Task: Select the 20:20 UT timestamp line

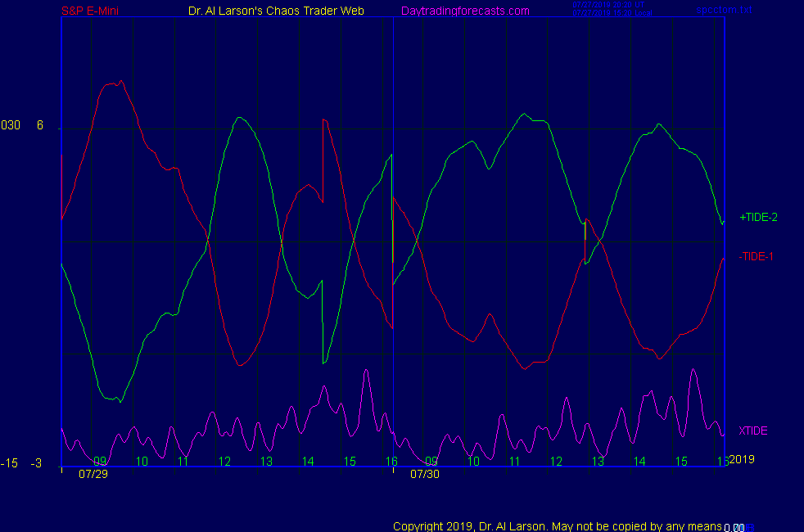Action: coord(608,5)
